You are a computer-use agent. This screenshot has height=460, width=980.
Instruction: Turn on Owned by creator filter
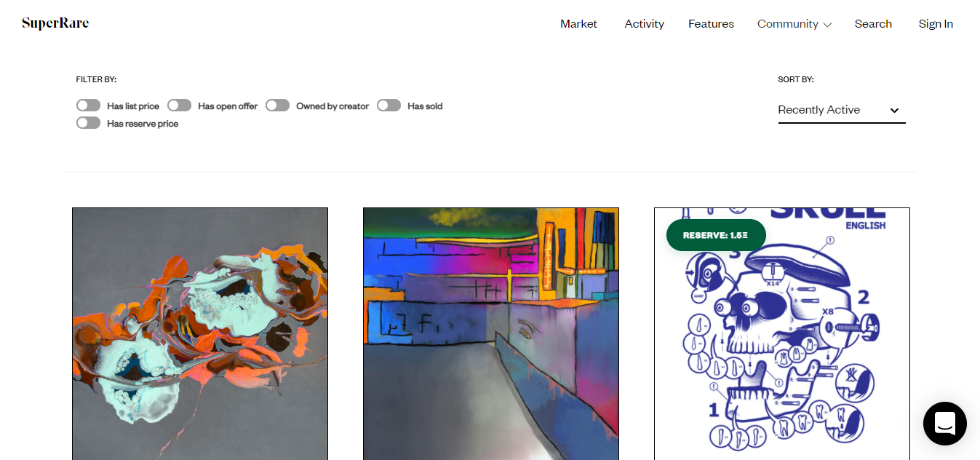[x=278, y=106]
